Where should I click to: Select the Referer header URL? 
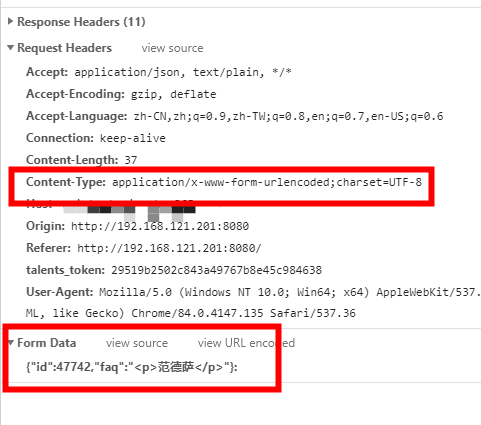(x=169, y=248)
